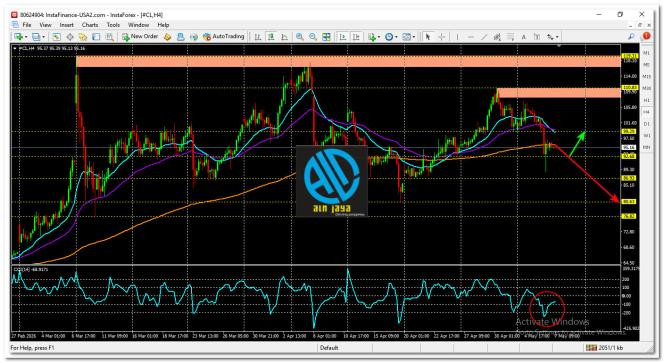Viewport: 664px width, 363px height.
Task: Switch timeframe to M30
Action: pos(646,88)
